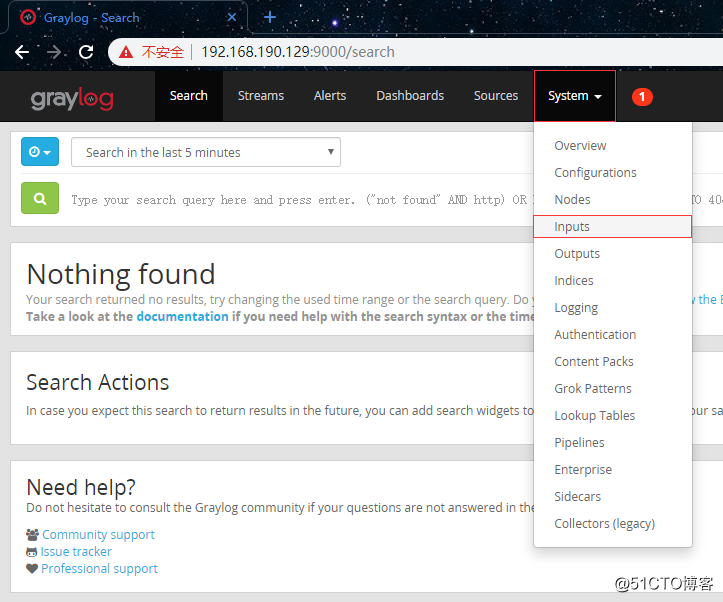The width and height of the screenshot is (723, 602).
Task: Click the red notification badge showing 1
Action: coord(642,97)
